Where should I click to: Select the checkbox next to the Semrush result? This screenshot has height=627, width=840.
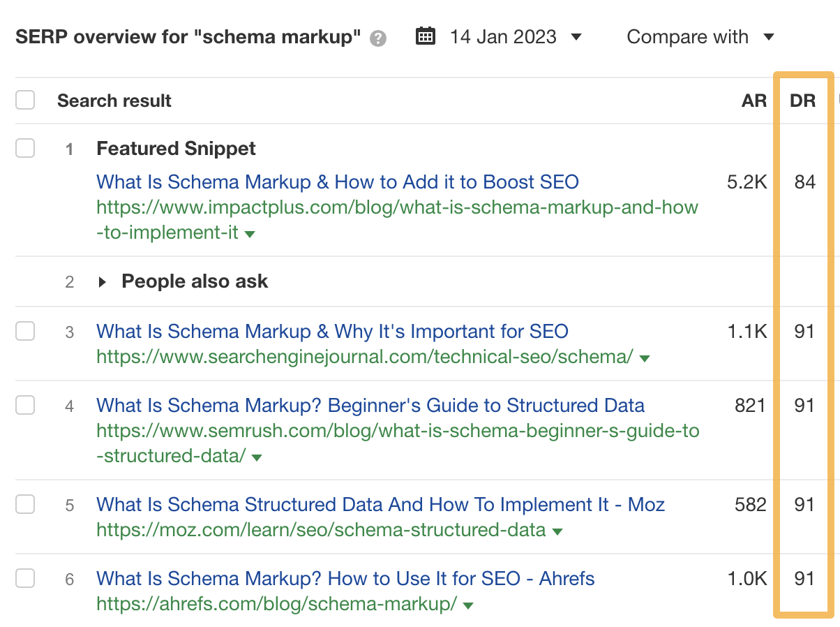tap(24, 405)
